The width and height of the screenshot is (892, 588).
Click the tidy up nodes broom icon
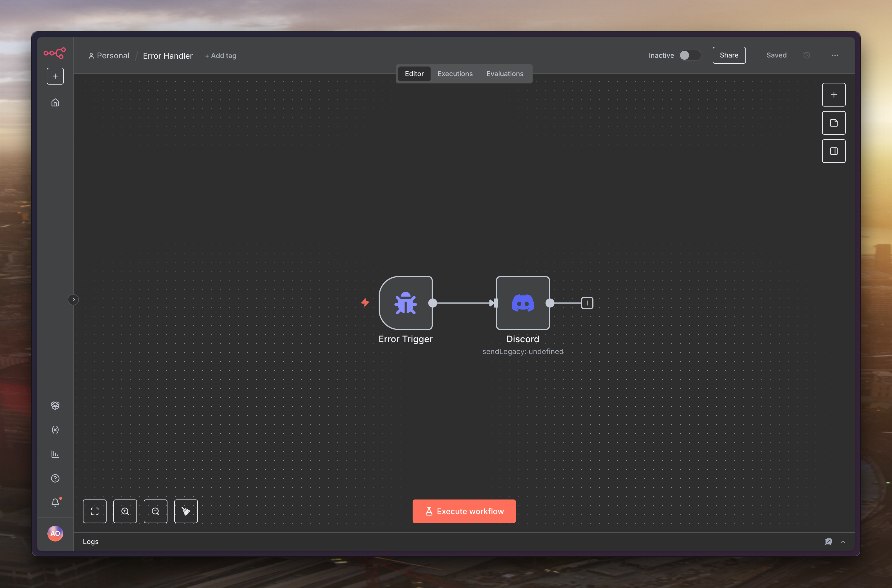(x=186, y=511)
